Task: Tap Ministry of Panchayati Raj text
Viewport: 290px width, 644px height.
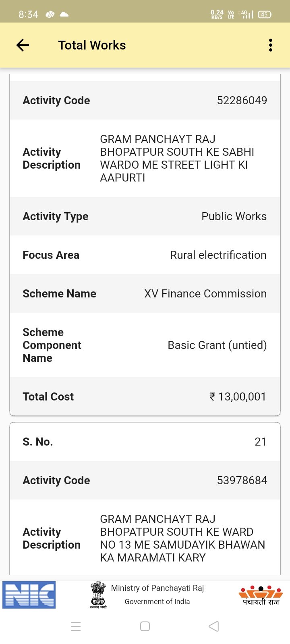Action: 157,588
